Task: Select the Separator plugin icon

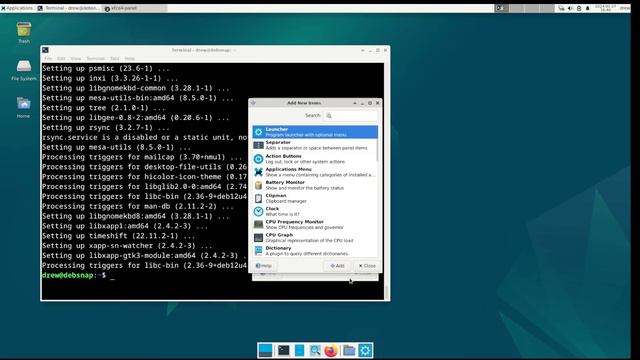Action: (x=258, y=145)
